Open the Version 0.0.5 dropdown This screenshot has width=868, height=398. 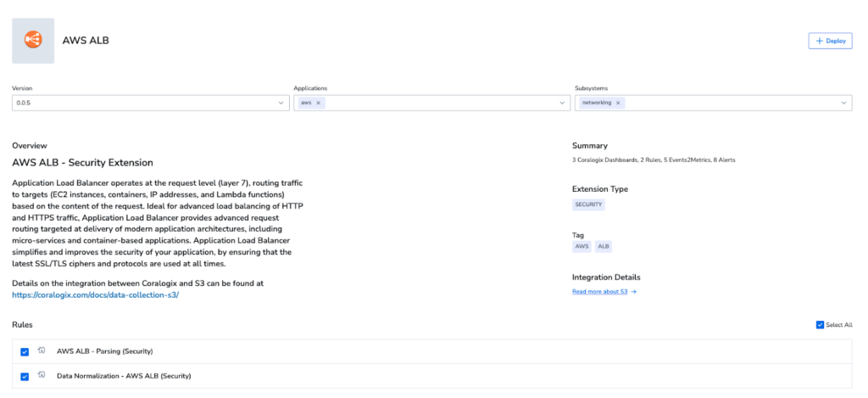point(151,103)
